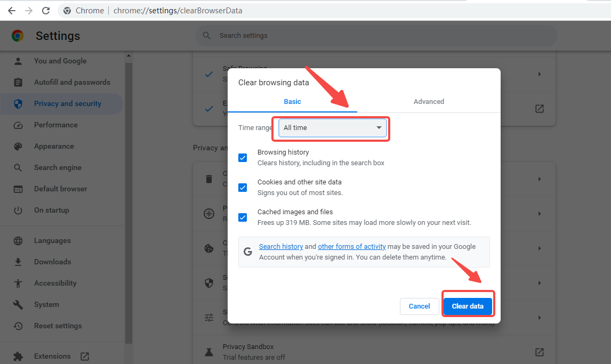Click the sidebar scrollbar
The image size is (611, 364).
coord(128,203)
